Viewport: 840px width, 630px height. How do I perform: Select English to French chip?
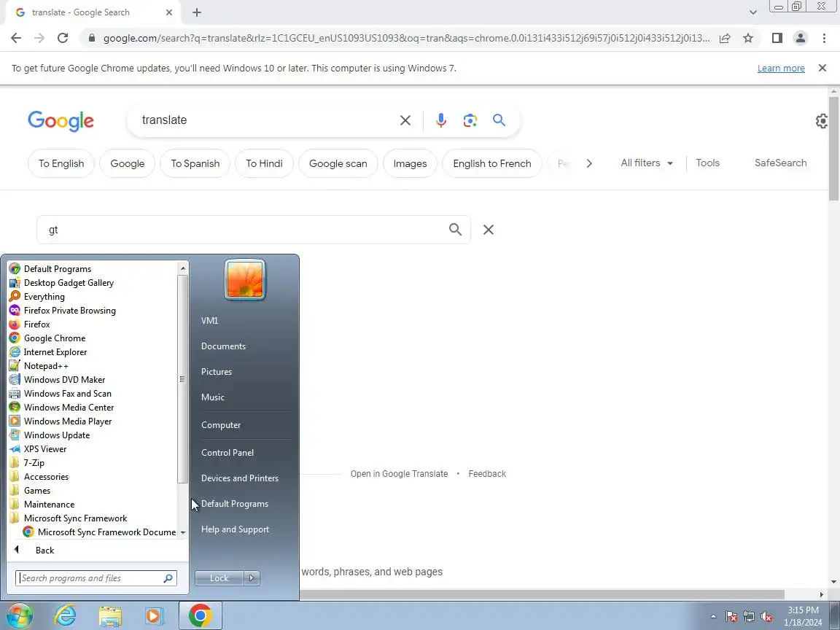[x=491, y=163]
